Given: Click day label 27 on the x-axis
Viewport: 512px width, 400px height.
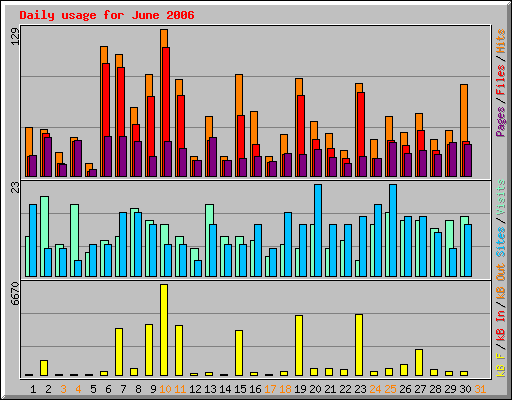Looking at the screenshot, I should [420, 389].
